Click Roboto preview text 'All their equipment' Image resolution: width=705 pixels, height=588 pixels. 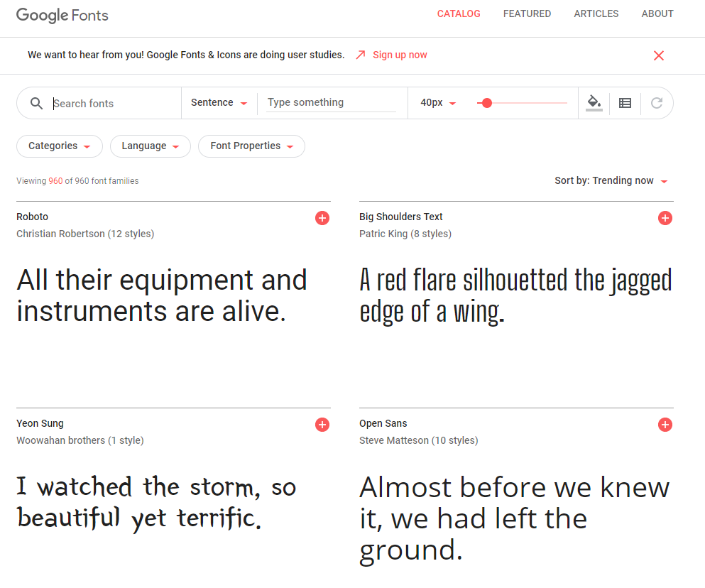click(162, 295)
